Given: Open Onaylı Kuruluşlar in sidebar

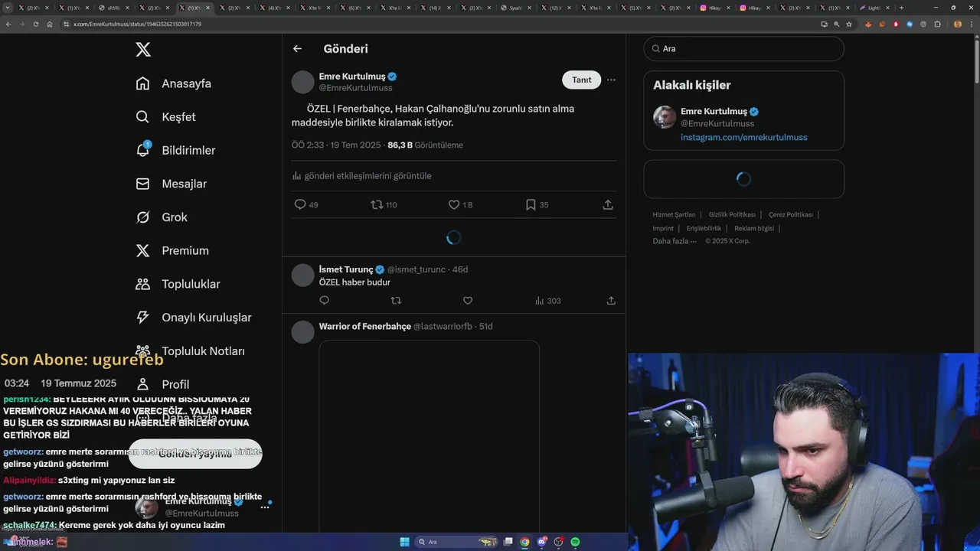Looking at the screenshot, I should [x=194, y=318].
